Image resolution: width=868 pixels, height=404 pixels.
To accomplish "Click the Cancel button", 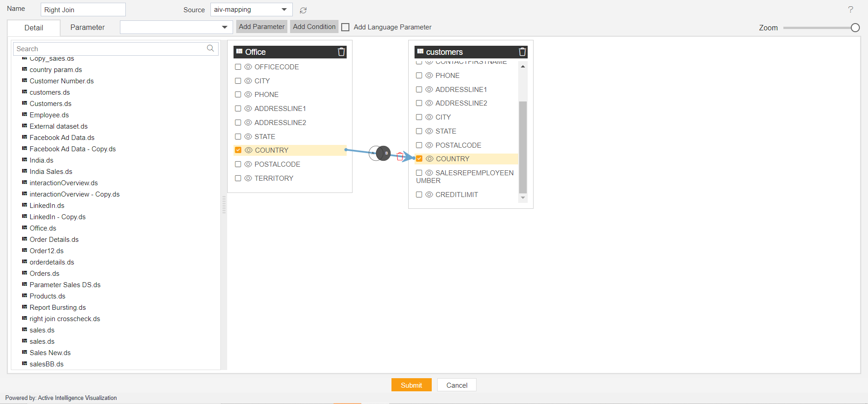I will click(x=457, y=385).
